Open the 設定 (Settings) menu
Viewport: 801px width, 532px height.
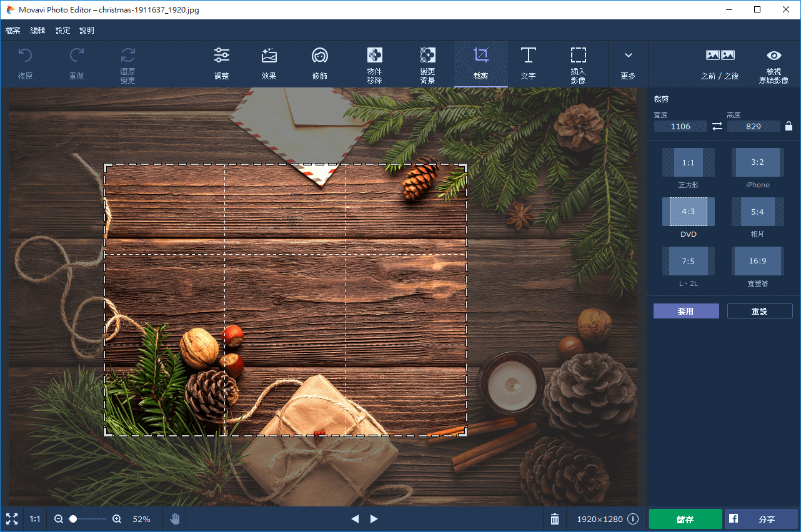[62, 30]
